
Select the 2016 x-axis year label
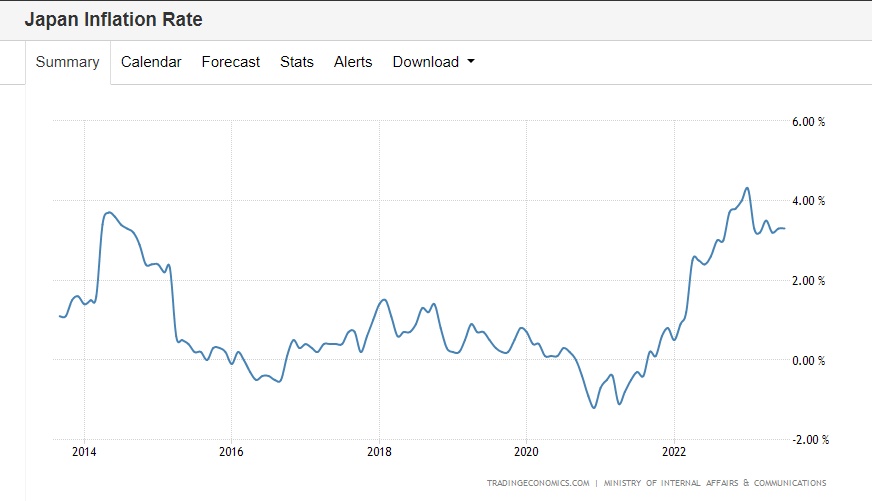pos(231,450)
